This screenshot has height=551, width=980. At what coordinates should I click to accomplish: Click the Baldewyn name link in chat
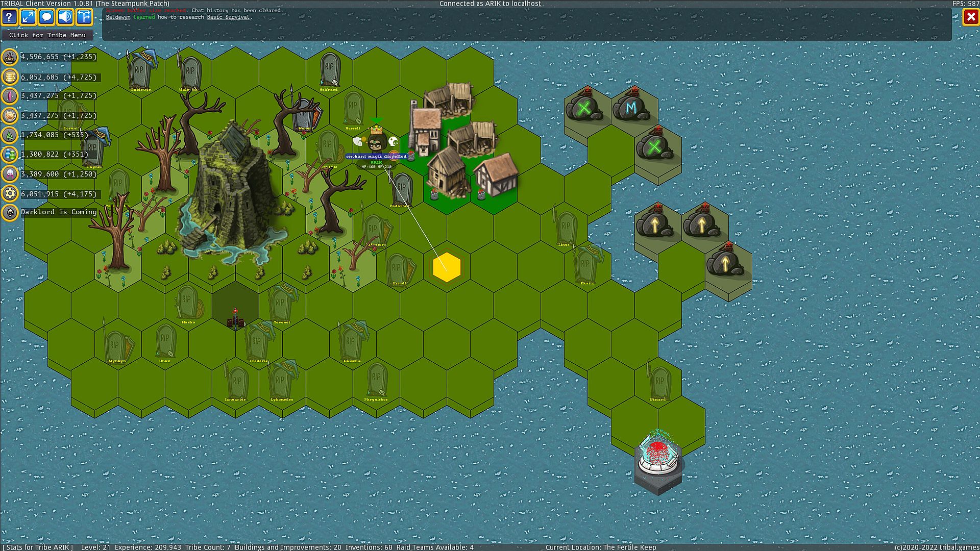pos(118,17)
